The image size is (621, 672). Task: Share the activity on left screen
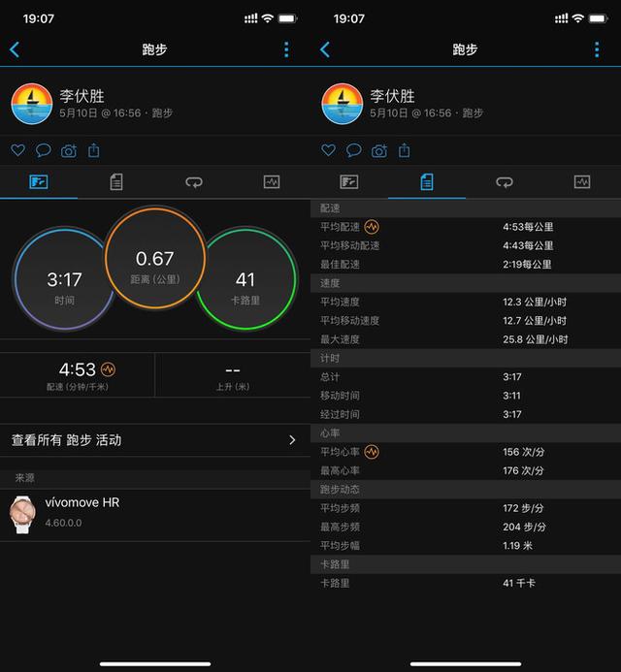pyautogui.click(x=94, y=150)
